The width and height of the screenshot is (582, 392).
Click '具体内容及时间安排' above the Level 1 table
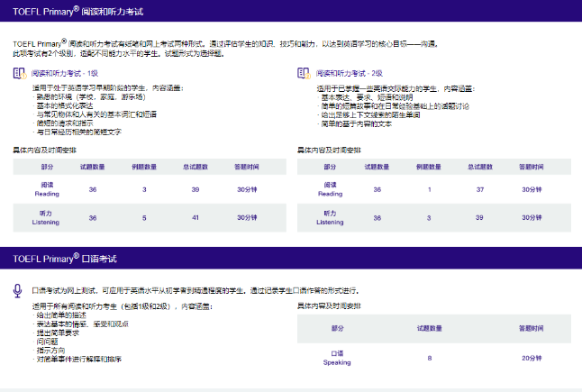tap(44, 150)
